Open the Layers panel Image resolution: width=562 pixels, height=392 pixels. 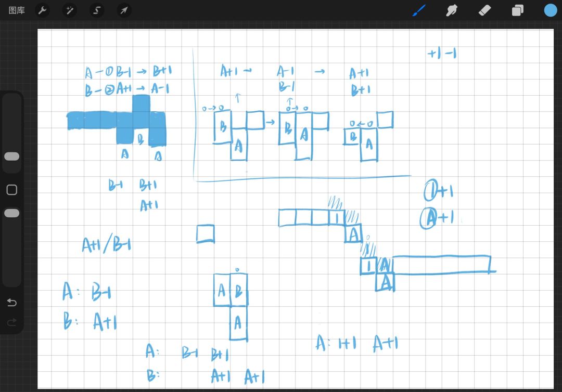coord(518,10)
